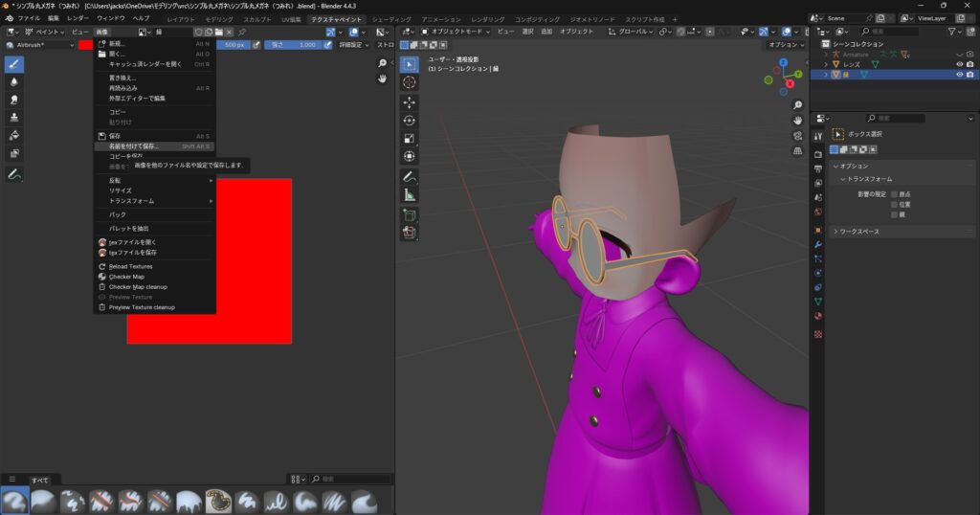Choose 名前を付けて保存... from the image menu
Viewport: 980px width, 515px height.
coord(154,146)
